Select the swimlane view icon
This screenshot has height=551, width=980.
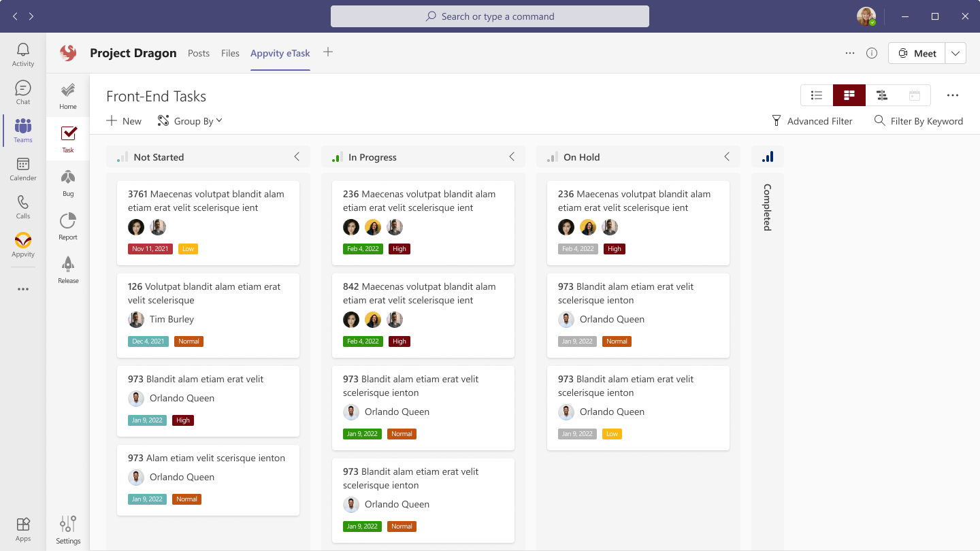[882, 95]
